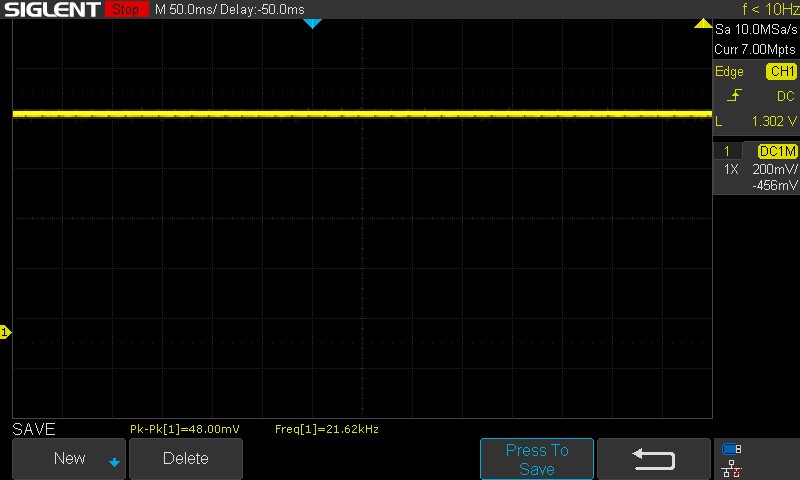The image size is (800, 480).
Task: Click the yellow trigger level arrow marker
Action: coord(703,23)
